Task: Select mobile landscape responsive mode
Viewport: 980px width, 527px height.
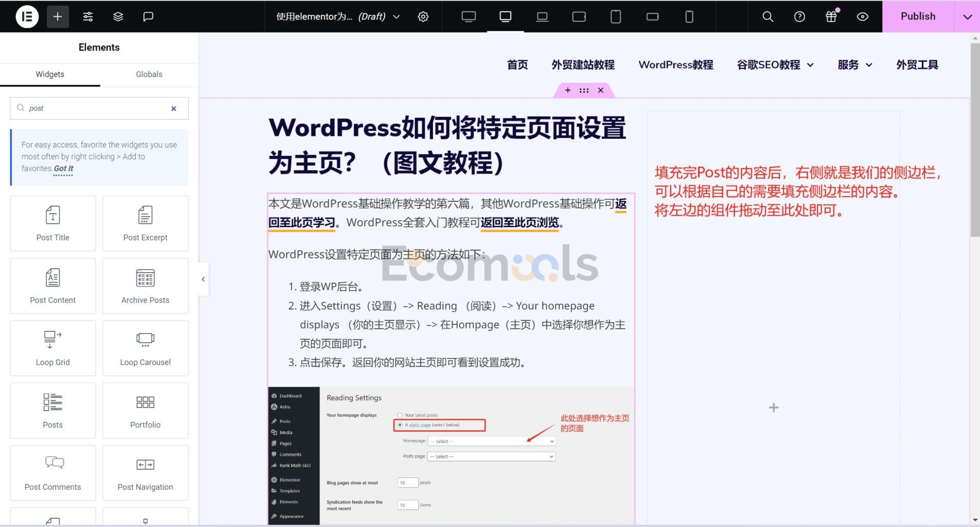Action: (x=652, y=16)
